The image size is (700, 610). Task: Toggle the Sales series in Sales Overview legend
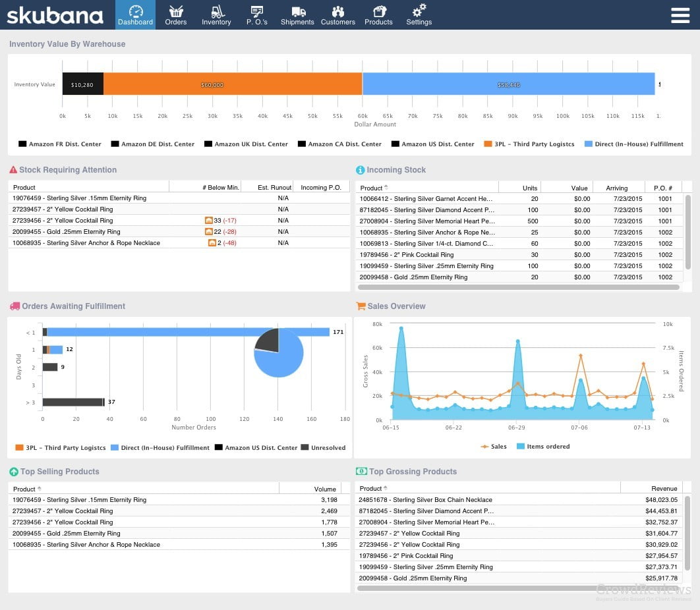[493, 446]
